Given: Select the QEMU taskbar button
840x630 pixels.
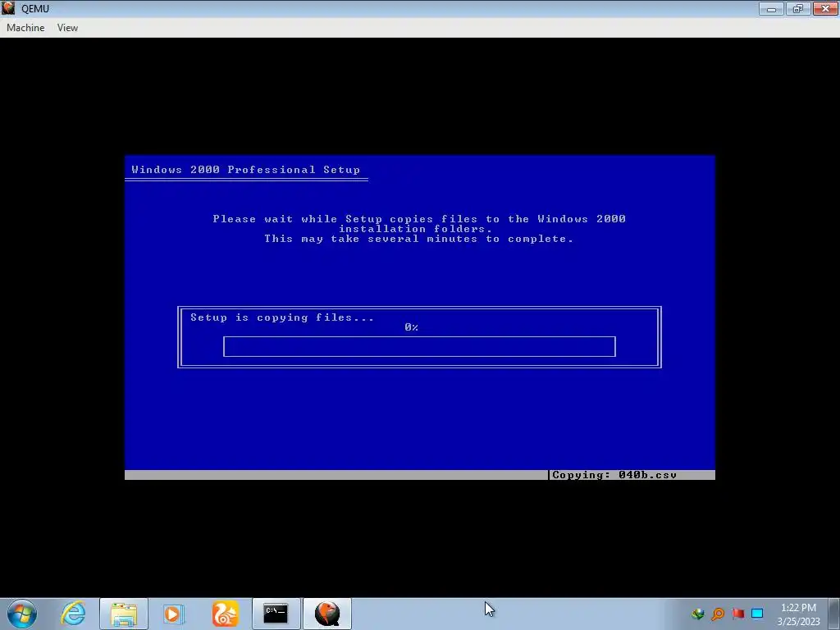Looking at the screenshot, I should 327,614.
